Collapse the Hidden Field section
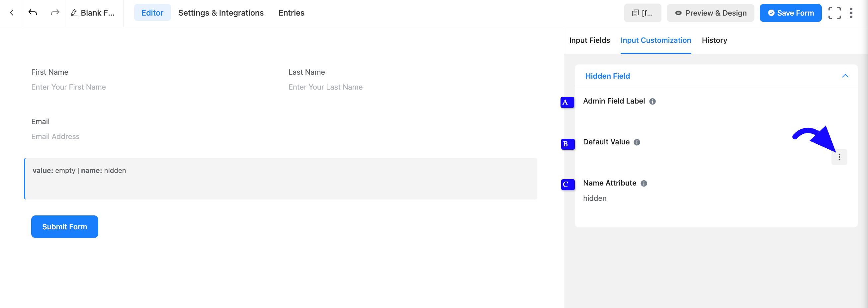 (845, 76)
